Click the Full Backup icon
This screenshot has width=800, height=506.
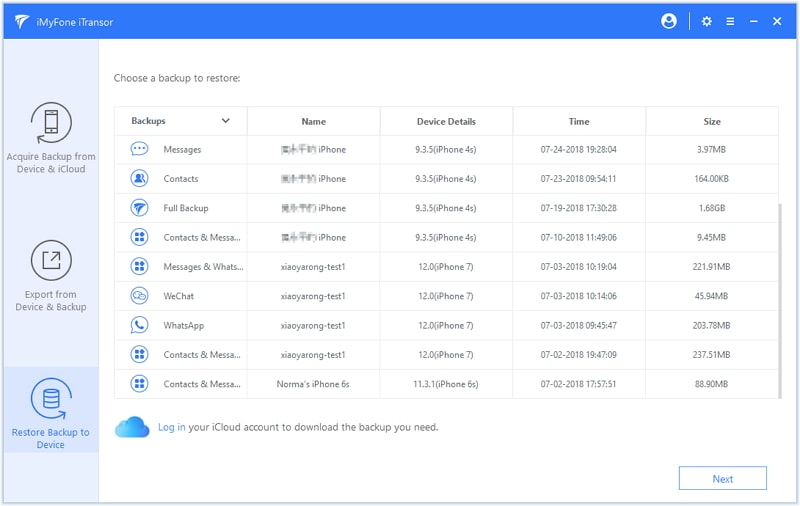(139, 208)
